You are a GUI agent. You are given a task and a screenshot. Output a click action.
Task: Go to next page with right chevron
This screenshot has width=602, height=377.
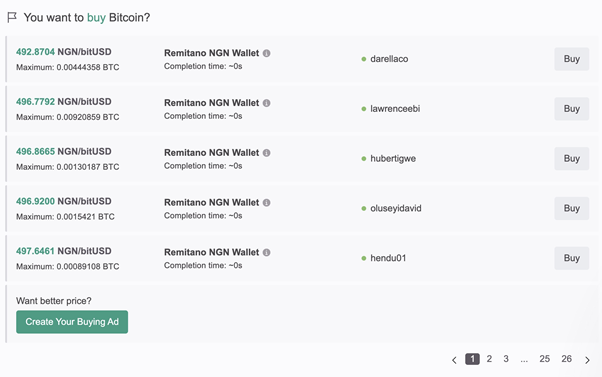(587, 360)
